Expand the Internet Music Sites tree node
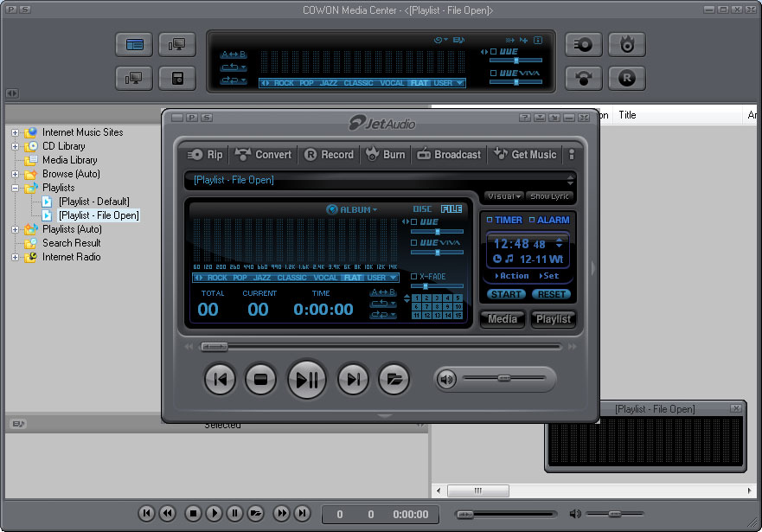This screenshot has width=762, height=532. (15, 132)
